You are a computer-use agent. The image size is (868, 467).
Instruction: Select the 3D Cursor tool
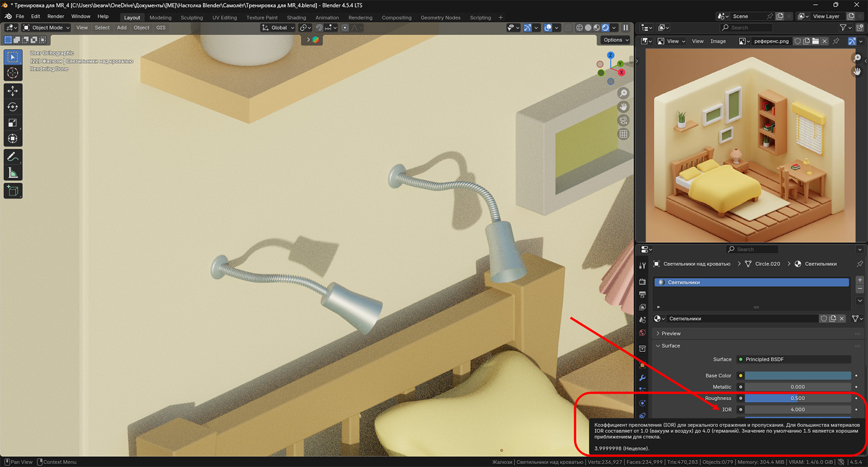12,73
